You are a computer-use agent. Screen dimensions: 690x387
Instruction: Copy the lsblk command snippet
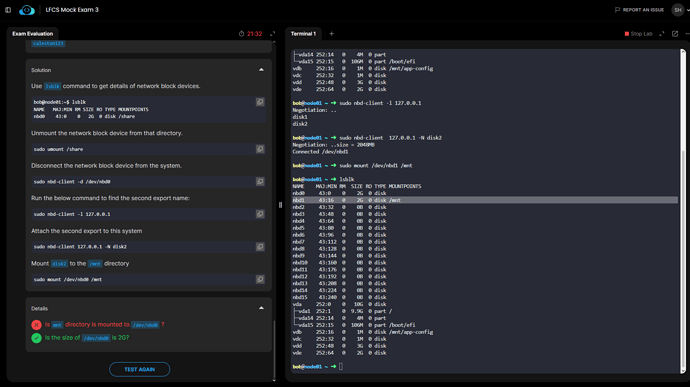click(260, 102)
